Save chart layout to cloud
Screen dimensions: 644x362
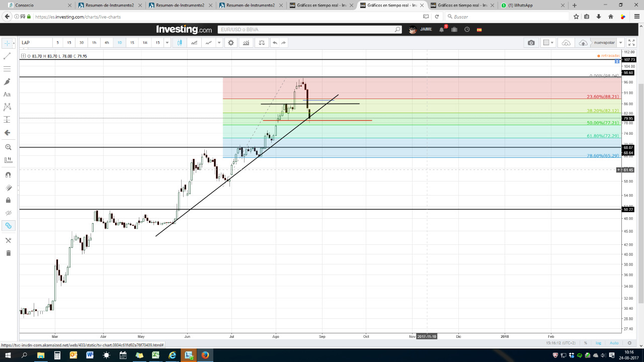pyautogui.click(x=583, y=43)
